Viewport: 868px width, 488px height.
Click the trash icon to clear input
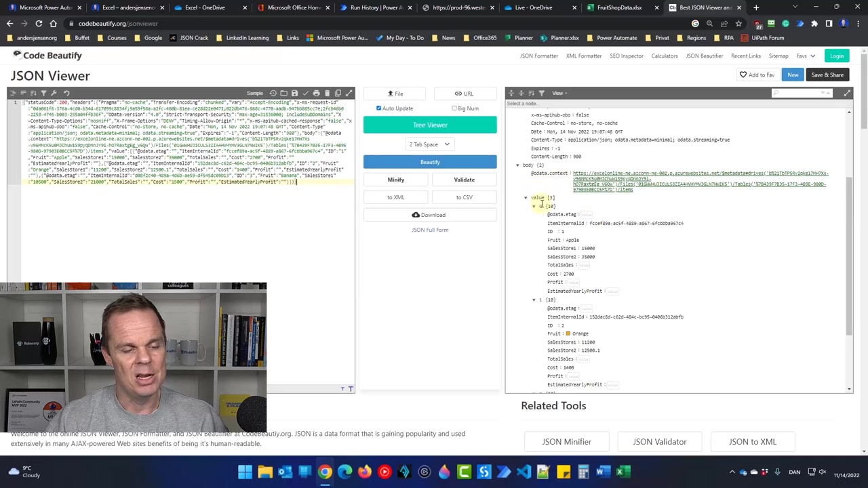(x=327, y=93)
